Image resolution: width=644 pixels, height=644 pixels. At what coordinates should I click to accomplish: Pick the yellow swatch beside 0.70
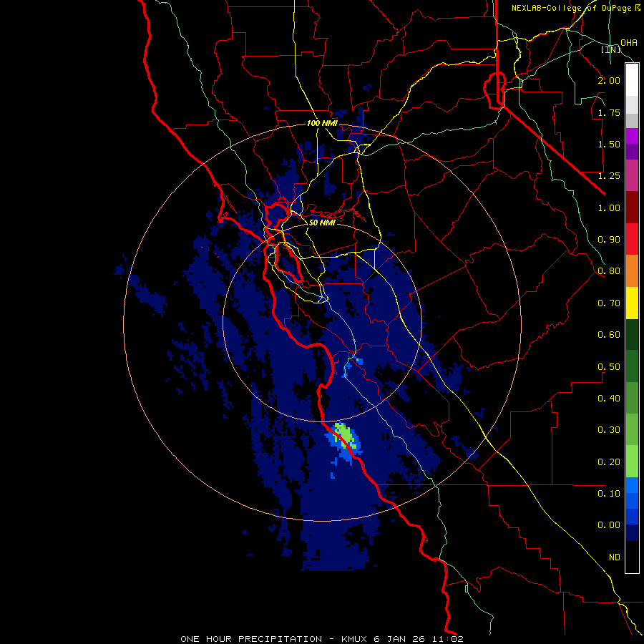tap(632, 303)
